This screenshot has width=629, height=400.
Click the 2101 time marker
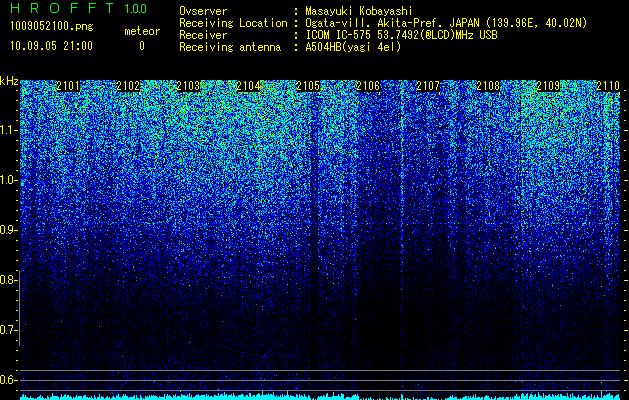click(x=68, y=86)
